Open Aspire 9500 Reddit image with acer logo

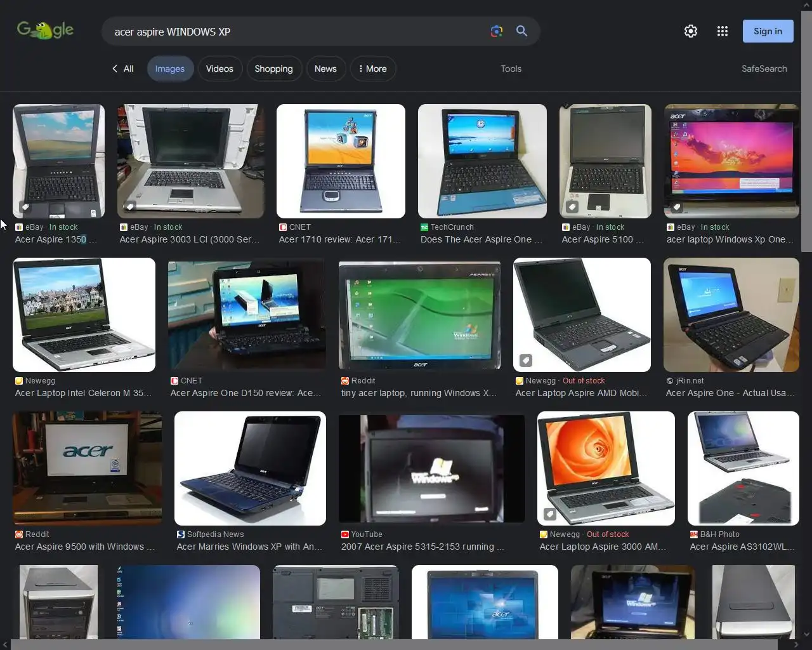[x=88, y=468]
